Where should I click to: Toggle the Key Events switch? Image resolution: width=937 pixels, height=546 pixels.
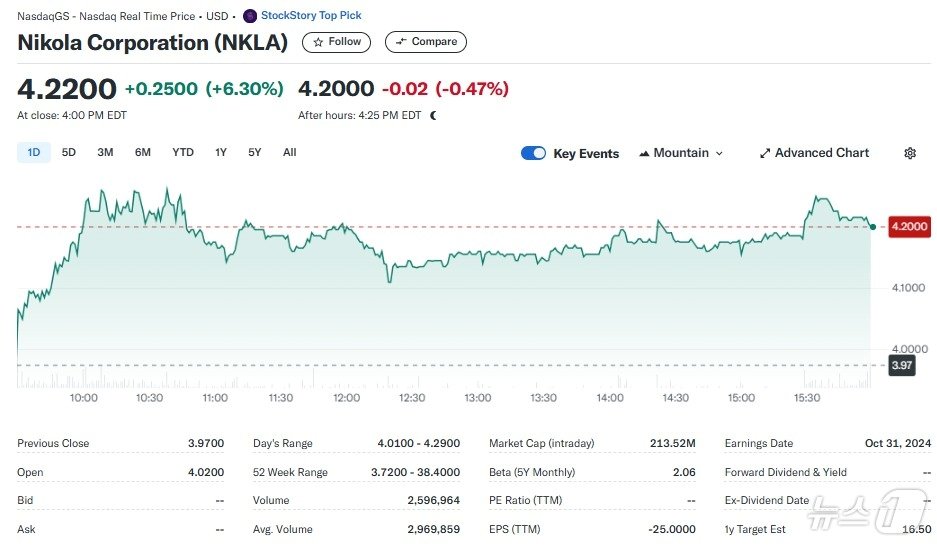coord(534,153)
